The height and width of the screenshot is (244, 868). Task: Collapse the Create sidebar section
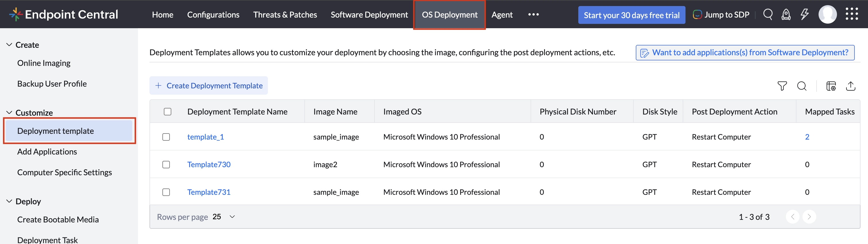[9, 45]
